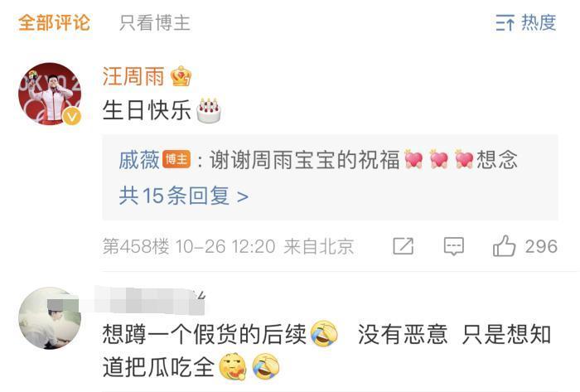This screenshot has width=580, height=392.
Task: Click the yellow verified badge on avatar
Action: (72, 117)
